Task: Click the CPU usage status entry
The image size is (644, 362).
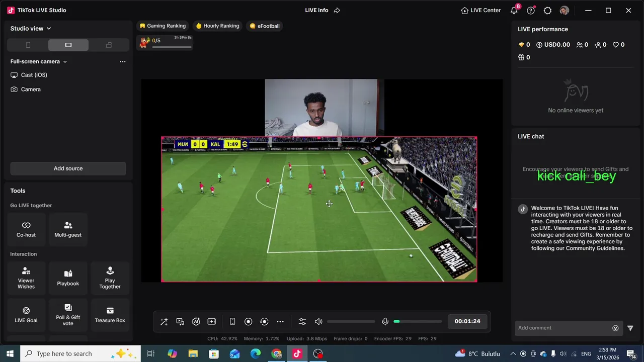Action: pyautogui.click(x=222, y=339)
